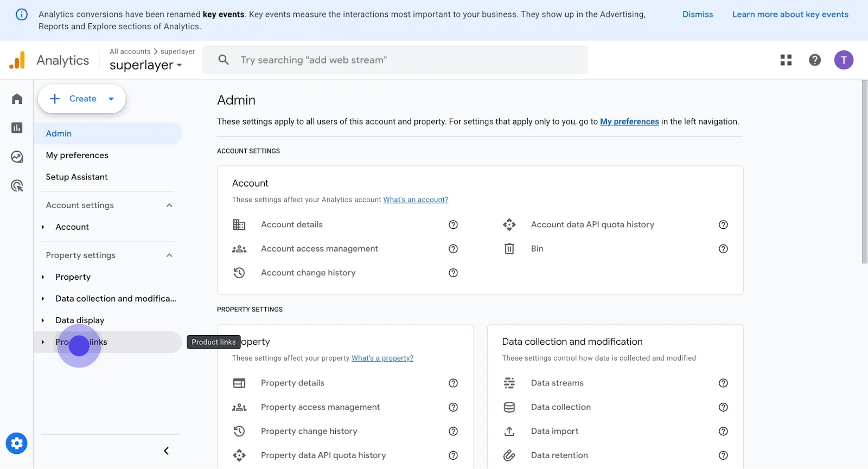
Task: Click the Bin trash icon
Action: click(x=509, y=249)
